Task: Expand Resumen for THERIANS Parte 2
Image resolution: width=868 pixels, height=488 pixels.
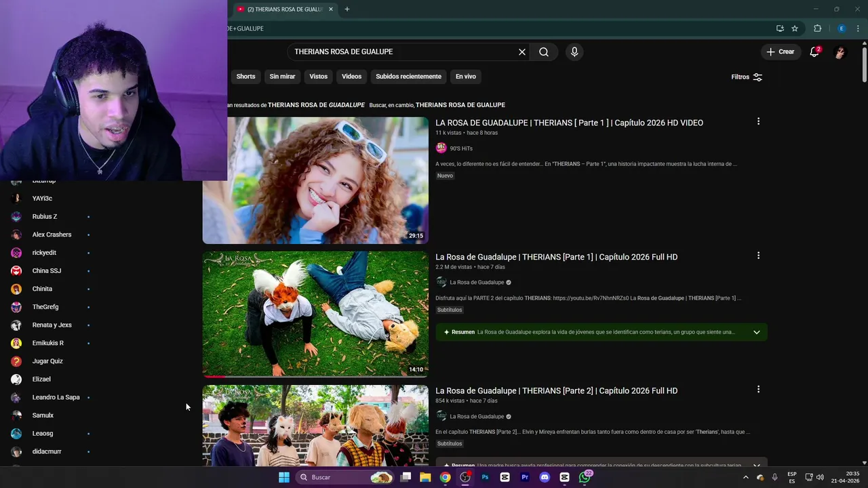Action: pyautogui.click(x=757, y=465)
